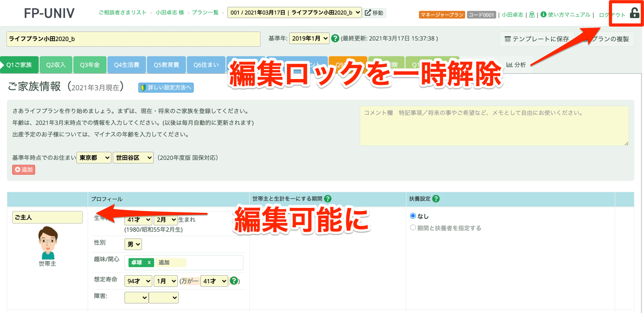Select the なし radio in 扶養設定
The height and width of the screenshot is (313, 644).
413,216
